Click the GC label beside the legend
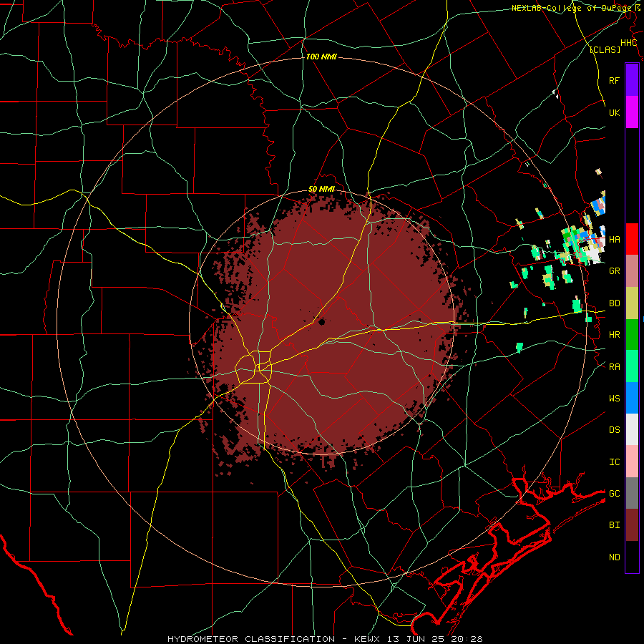 (x=614, y=493)
